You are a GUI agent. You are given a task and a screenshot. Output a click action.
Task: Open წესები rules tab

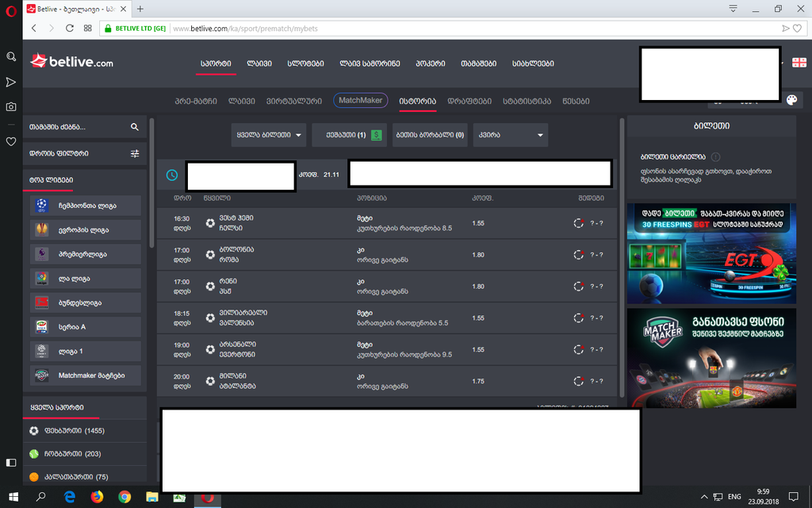576,101
